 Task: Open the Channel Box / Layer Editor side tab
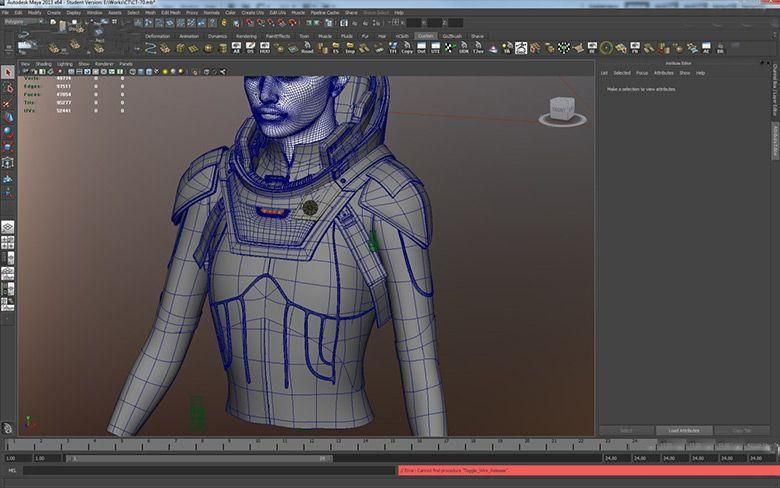(775, 90)
